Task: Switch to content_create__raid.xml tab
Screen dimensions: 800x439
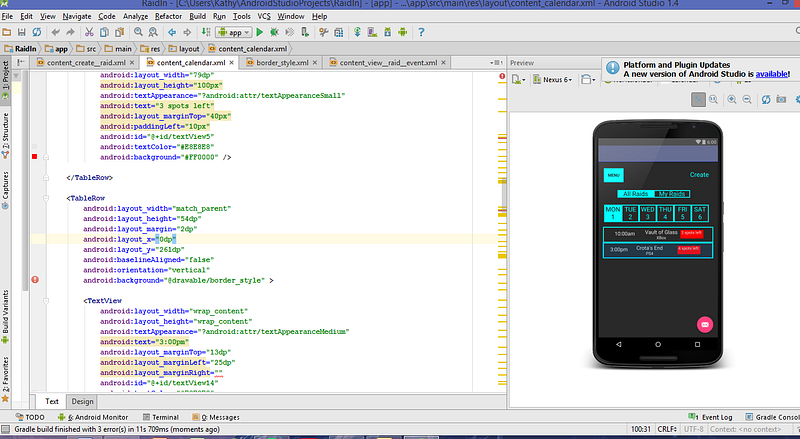Action: [86, 63]
